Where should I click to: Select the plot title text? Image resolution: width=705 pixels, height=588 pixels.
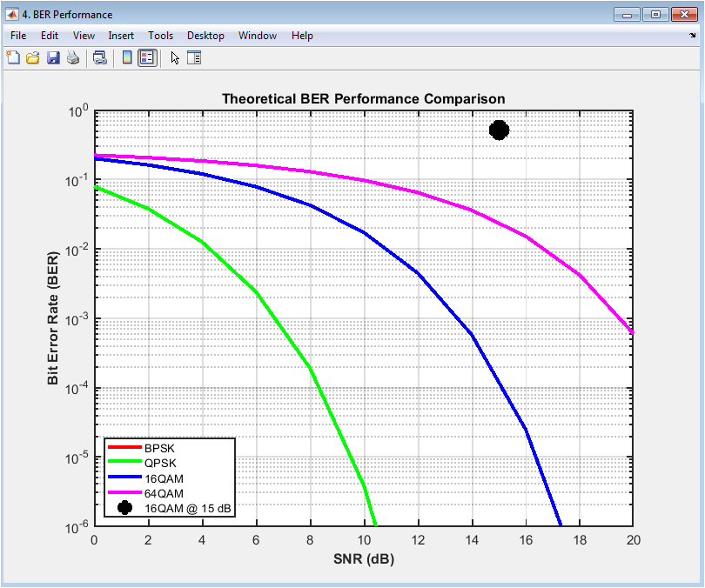[x=363, y=99]
